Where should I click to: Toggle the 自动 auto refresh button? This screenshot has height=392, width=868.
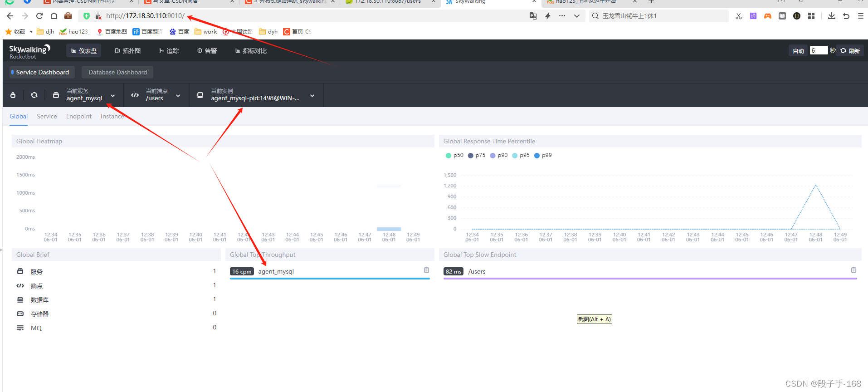point(798,51)
